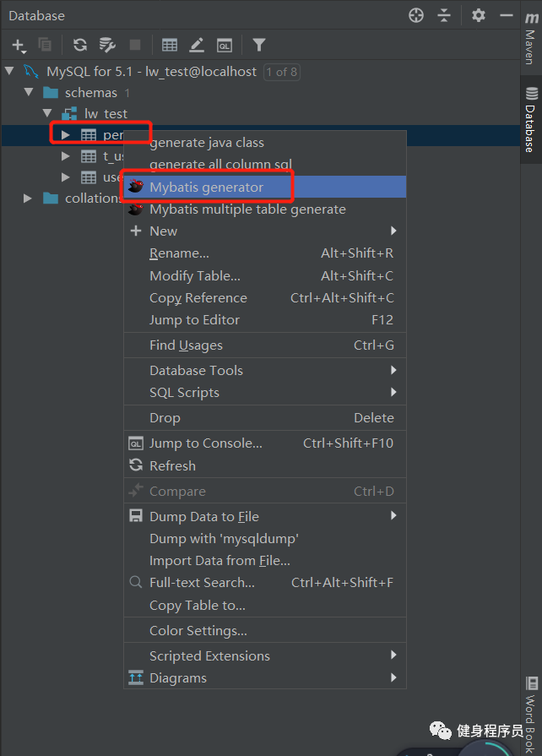Select Dump with 'mysqldump' option
Viewport: 542px width, 756px height.
coord(224,539)
